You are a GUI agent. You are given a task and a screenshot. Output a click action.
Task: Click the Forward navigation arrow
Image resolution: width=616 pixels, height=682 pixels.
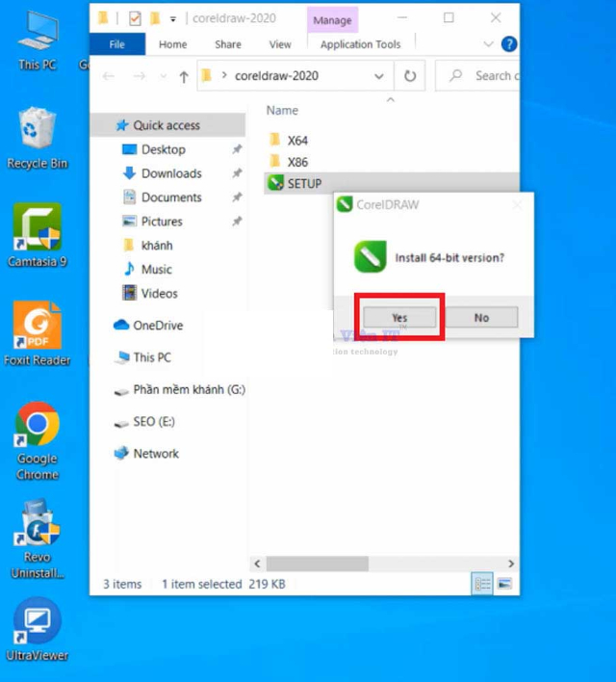(x=140, y=76)
